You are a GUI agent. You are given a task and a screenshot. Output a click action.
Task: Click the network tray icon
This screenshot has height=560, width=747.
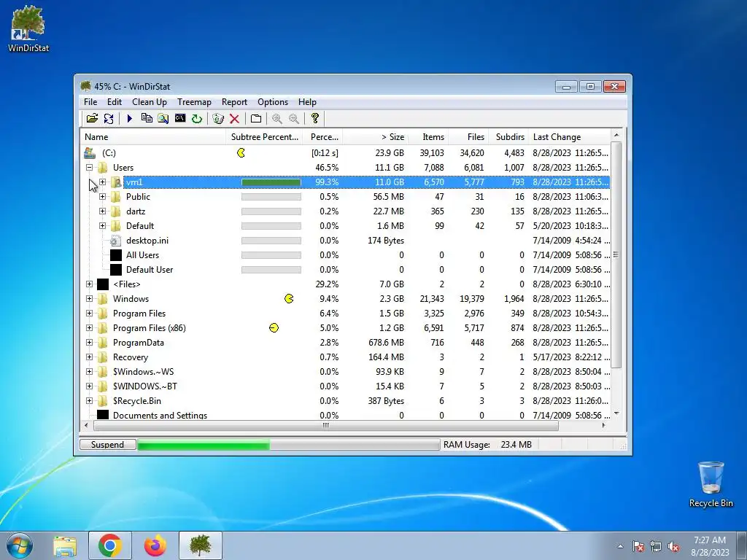(656, 546)
